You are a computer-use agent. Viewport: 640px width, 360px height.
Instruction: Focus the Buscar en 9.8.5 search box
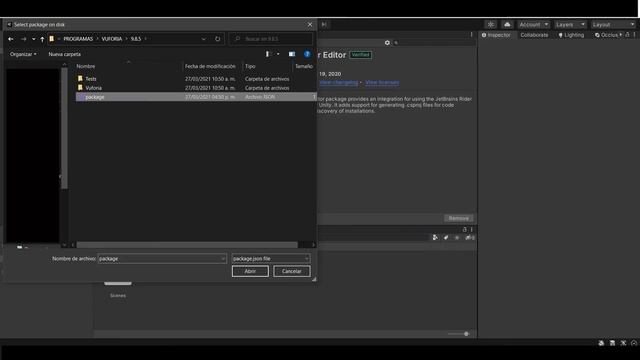pyautogui.click(x=271, y=39)
